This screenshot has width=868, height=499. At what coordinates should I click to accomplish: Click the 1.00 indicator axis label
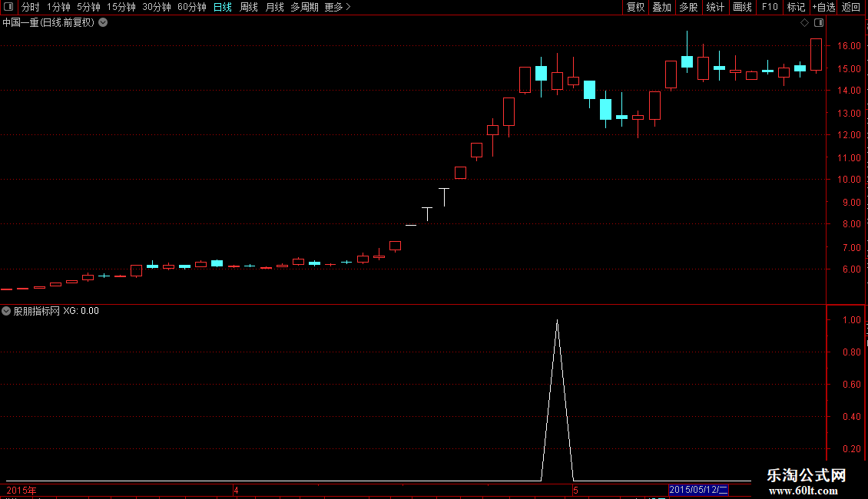851,320
